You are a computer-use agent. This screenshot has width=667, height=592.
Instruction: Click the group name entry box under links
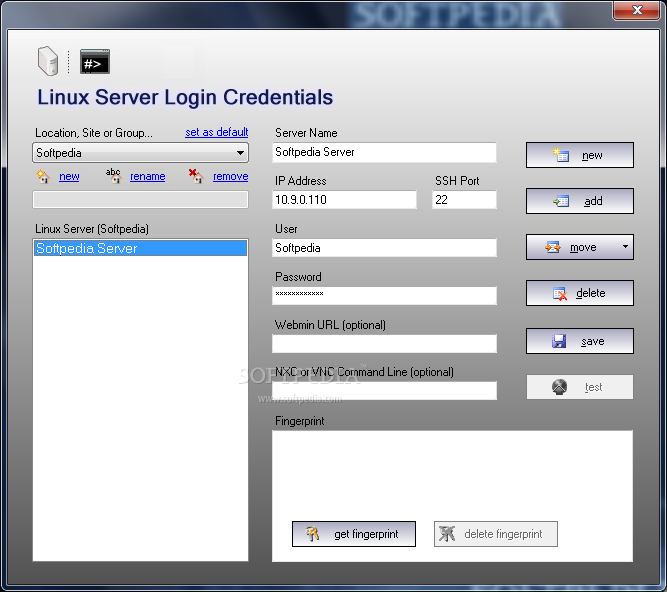[140, 200]
